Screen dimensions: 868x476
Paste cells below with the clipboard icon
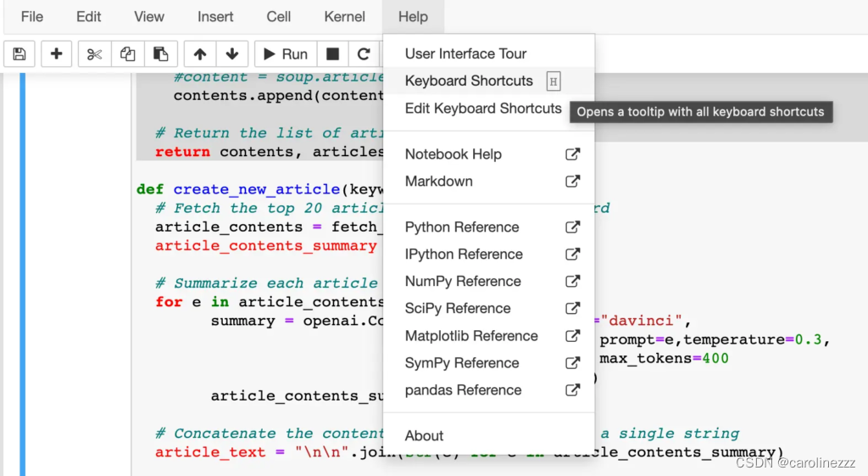click(160, 53)
